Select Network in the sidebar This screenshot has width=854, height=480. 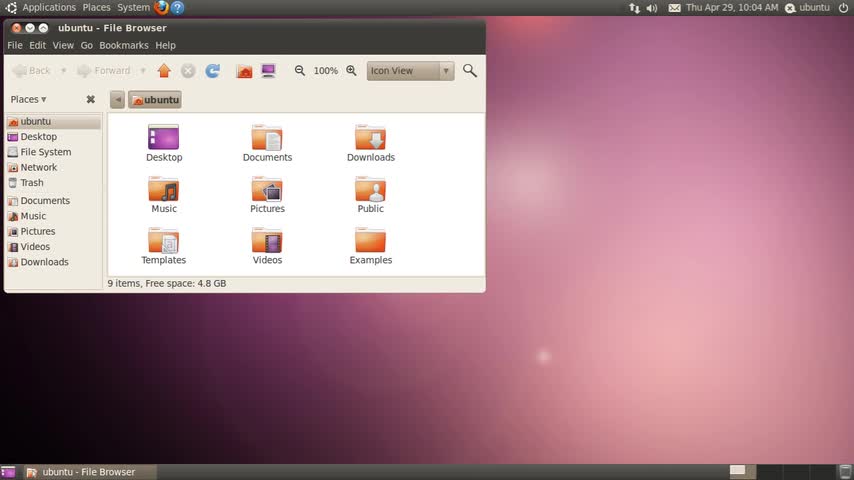click(53, 167)
